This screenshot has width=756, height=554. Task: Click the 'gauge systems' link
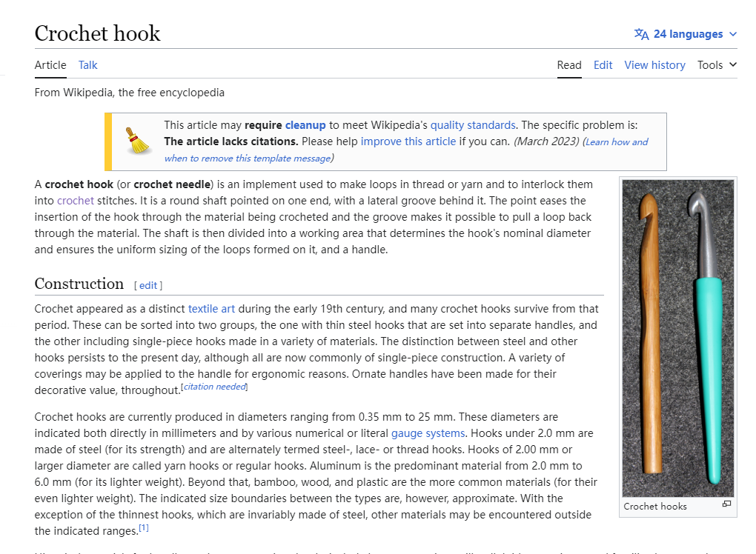click(x=428, y=433)
